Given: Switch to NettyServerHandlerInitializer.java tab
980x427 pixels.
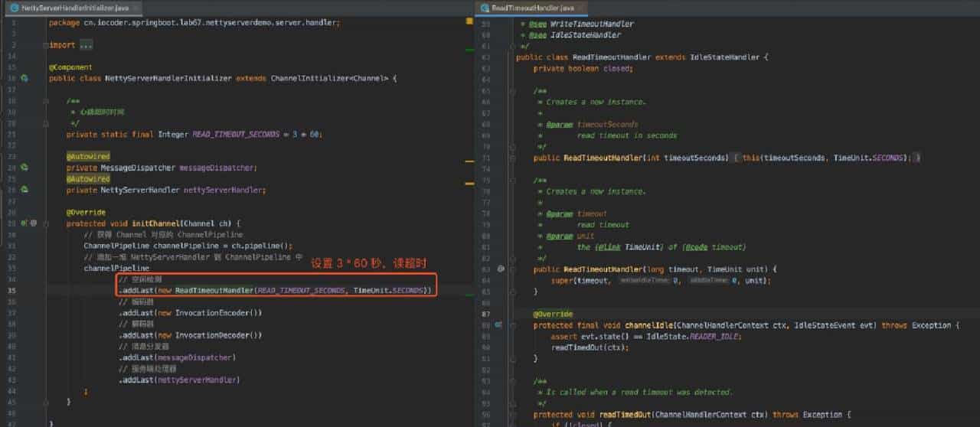Looking at the screenshot, I should click(71, 8).
